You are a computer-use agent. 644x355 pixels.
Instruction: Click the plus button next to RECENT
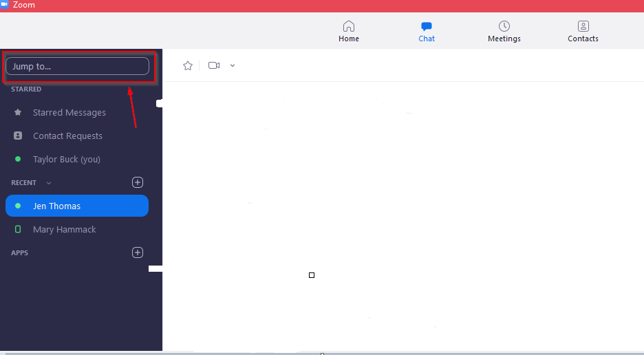[138, 182]
